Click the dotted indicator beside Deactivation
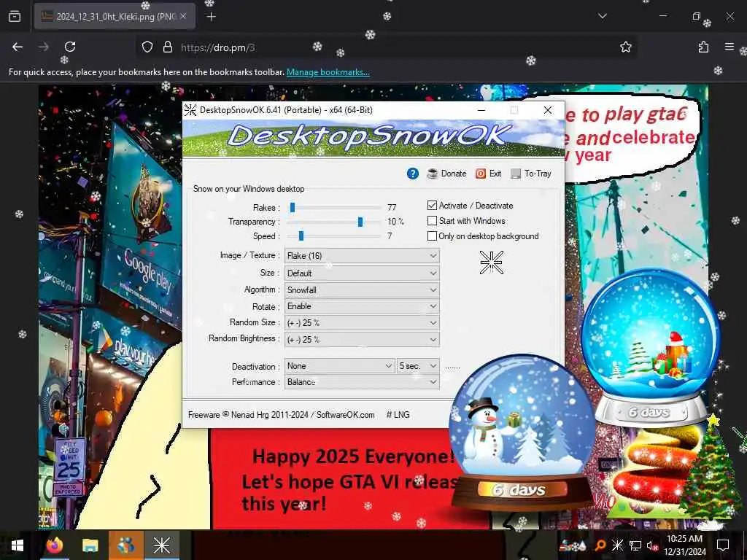The width and height of the screenshot is (747, 560). click(x=452, y=367)
